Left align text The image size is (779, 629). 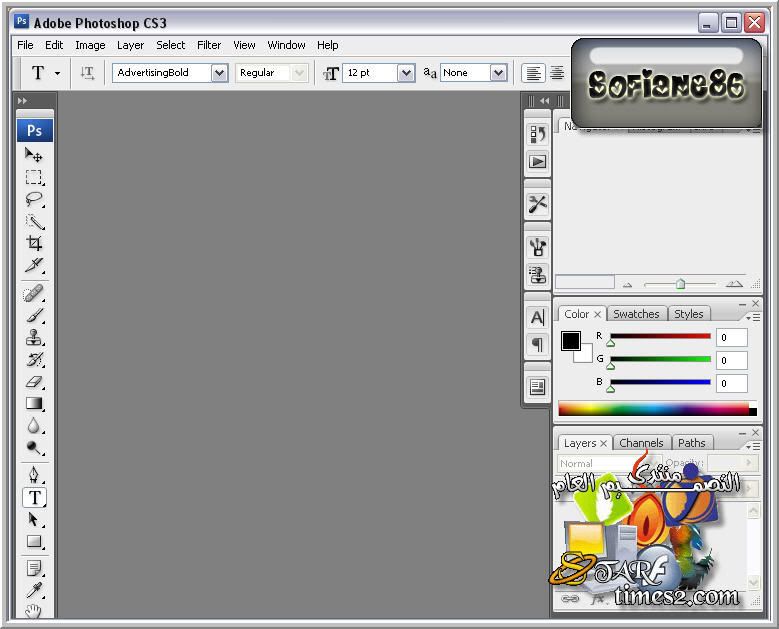pyautogui.click(x=534, y=73)
